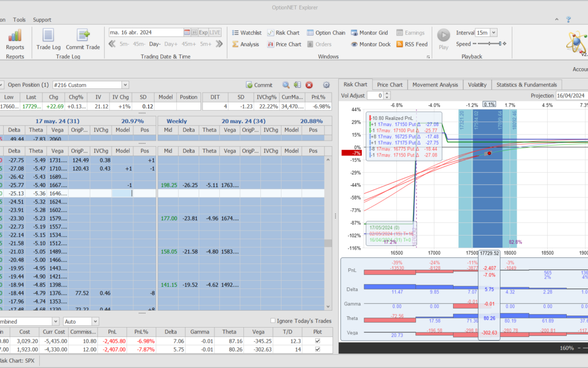The width and height of the screenshot is (588, 368).
Task: Click the 17729.52 price marker on the chart axis
Action: 489,253
